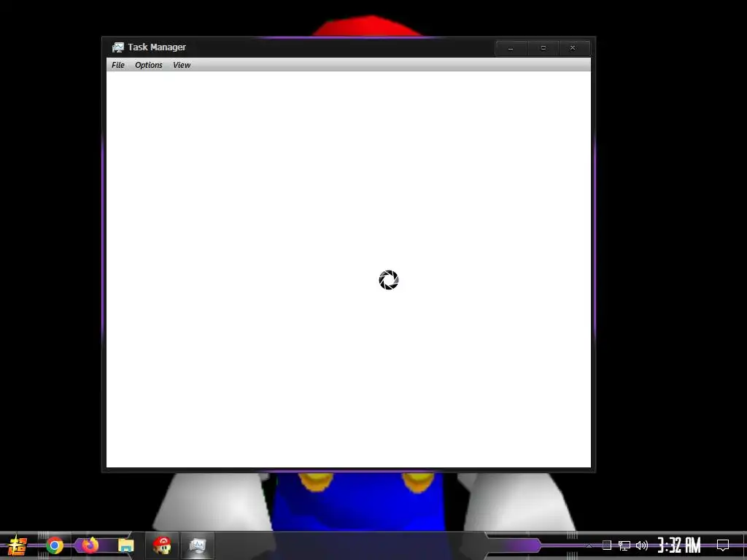Click the 3:32 AM clock
This screenshot has height=560, width=747.
click(x=679, y=545)
